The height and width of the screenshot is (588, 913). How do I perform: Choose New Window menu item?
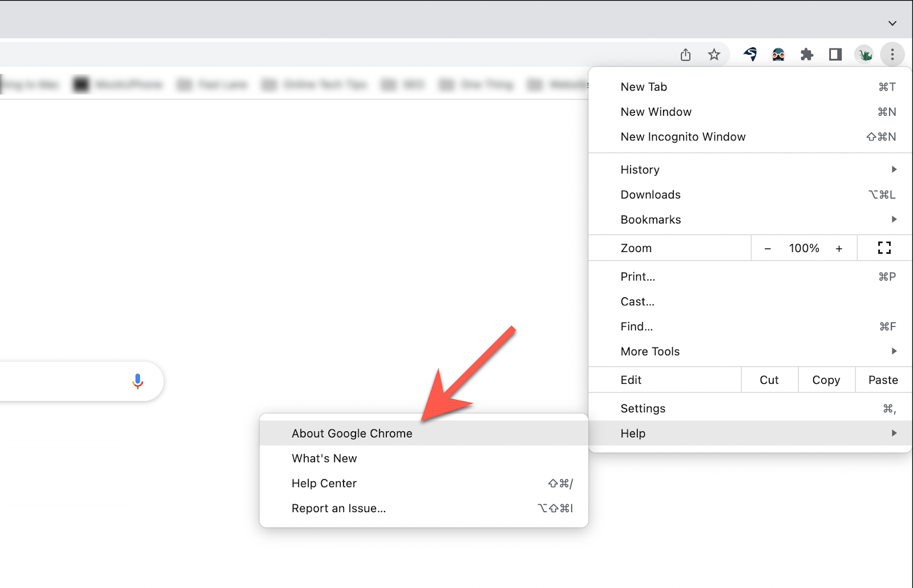(x=750, y=112)
